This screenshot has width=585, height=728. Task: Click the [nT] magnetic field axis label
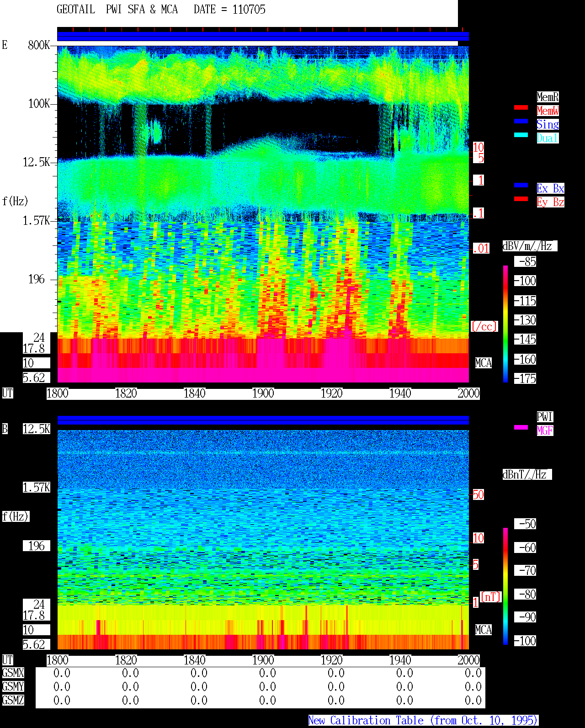point(491,597)
